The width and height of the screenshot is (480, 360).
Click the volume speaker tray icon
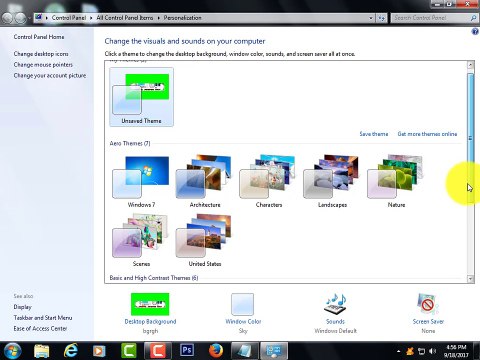pyautogui.click(x=433, y=351)
